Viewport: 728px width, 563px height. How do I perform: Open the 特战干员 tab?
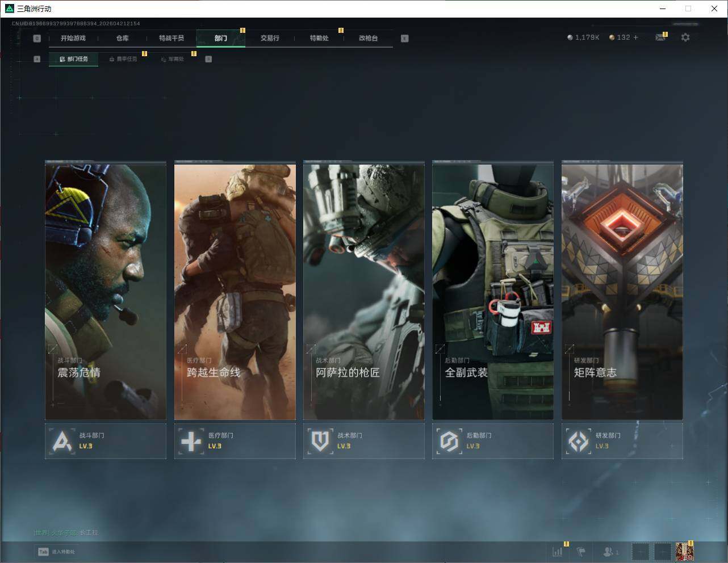(x=171, y=38)
